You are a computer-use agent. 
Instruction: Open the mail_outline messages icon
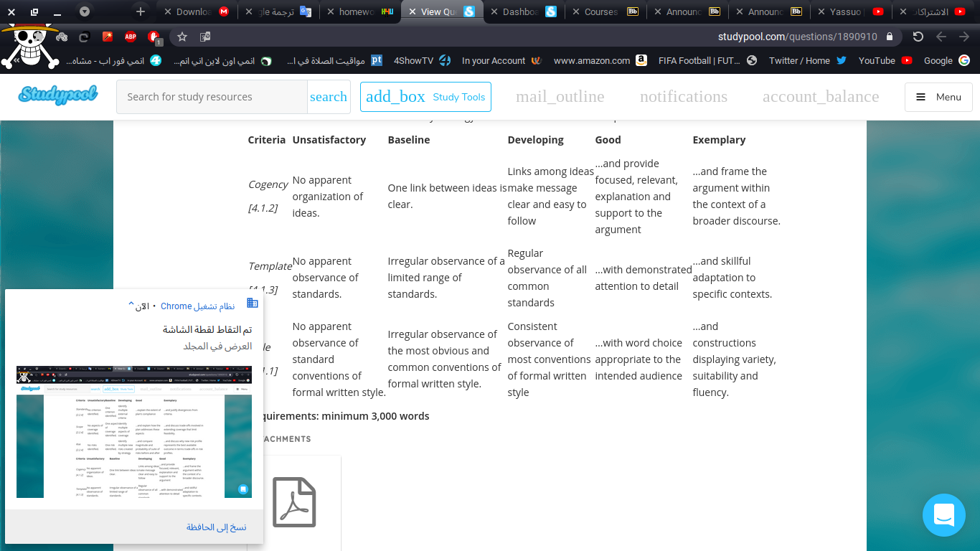point(560,97)
